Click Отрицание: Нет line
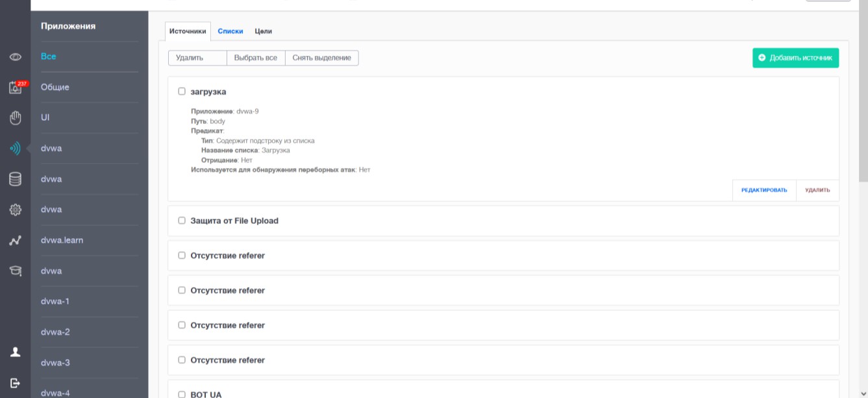 click(x=227, y=160)
